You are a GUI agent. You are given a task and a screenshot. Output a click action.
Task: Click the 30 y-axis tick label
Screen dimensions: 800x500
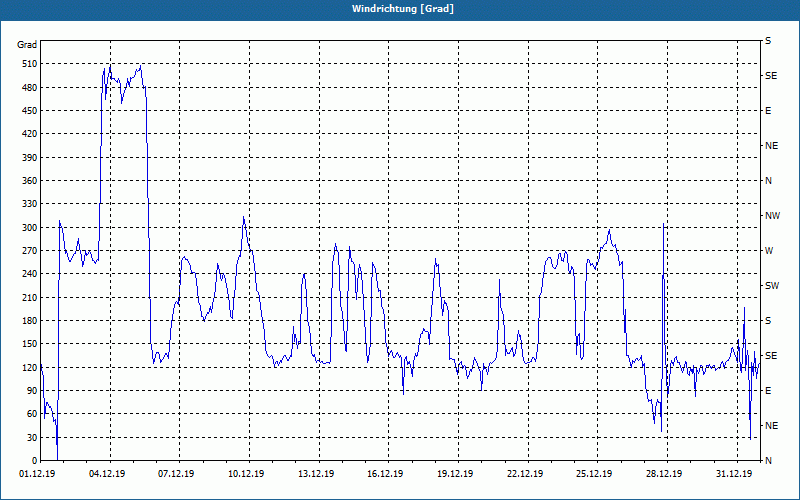32,438
